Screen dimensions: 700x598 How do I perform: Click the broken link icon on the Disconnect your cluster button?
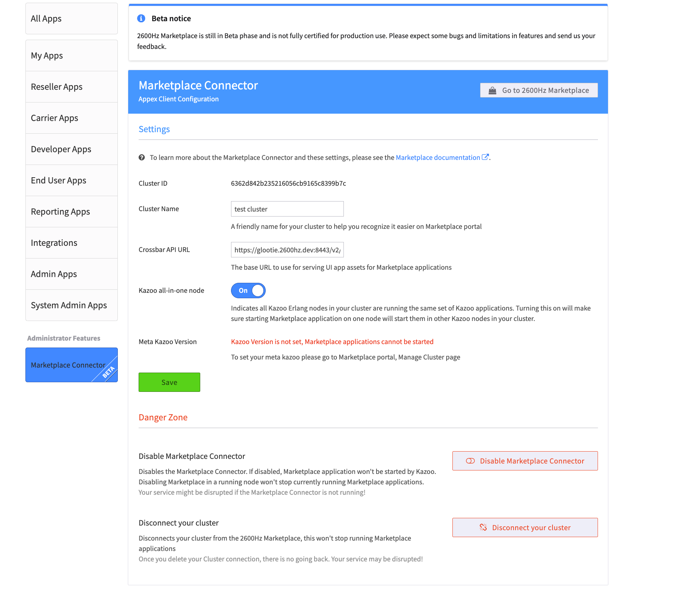[483, 527]
